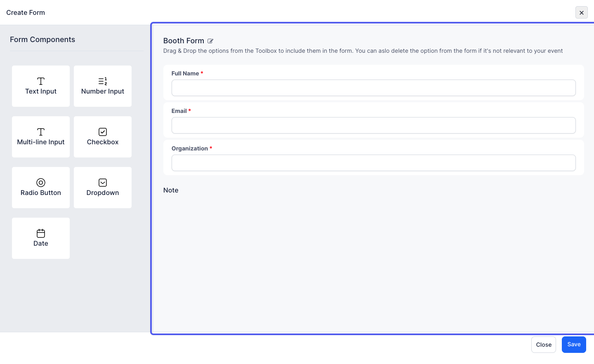Click the "Organization" field label
This screenshot has height=364, width=594.
(x=190, y=148)
